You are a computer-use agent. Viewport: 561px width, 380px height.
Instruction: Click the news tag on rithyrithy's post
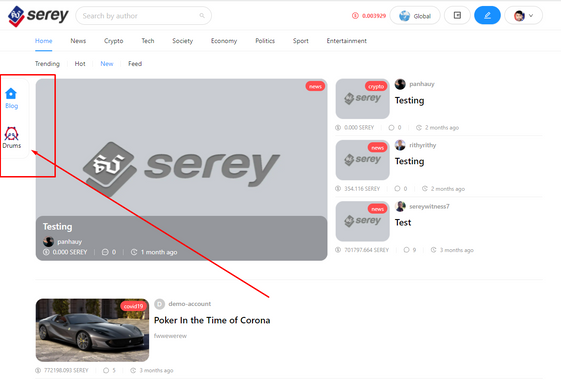(x=377, y=147)
